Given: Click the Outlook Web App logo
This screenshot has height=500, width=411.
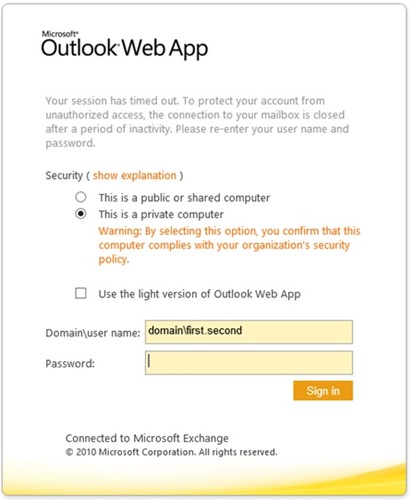Looking at the screenshot, I should point(124,48).
